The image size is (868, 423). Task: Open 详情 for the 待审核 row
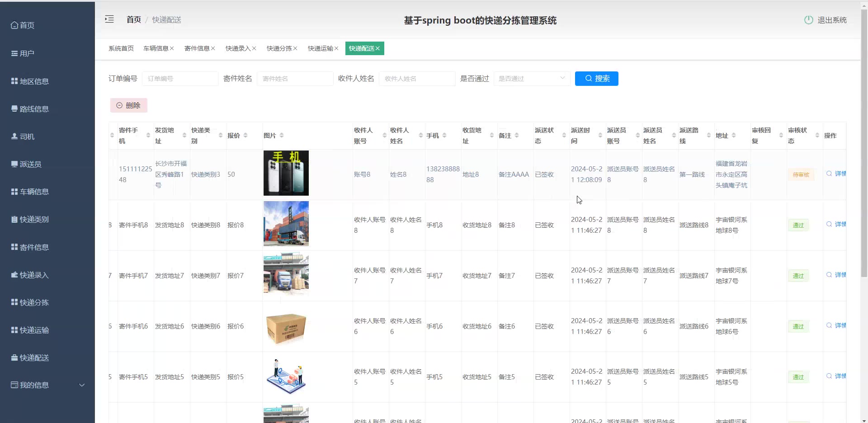click(x=837, y=174)
